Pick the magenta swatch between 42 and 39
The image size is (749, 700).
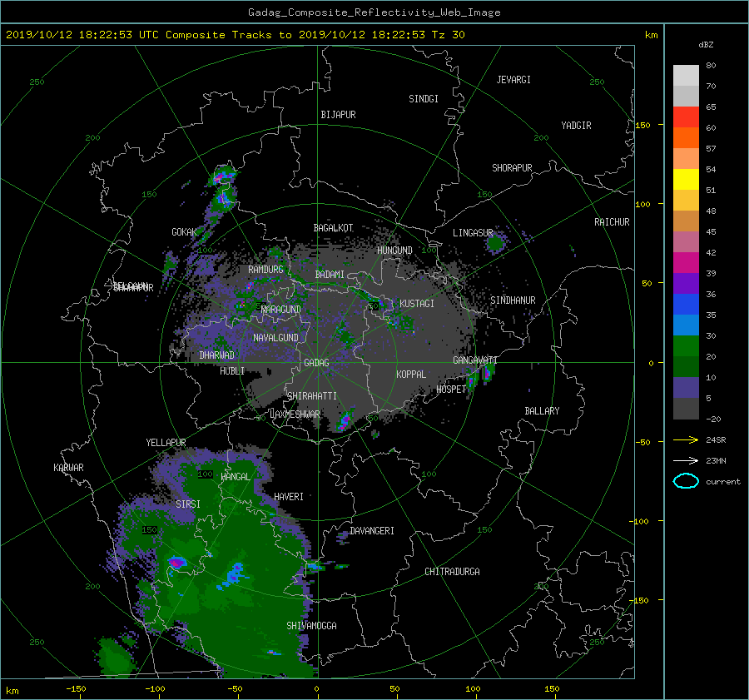[686, 262]
